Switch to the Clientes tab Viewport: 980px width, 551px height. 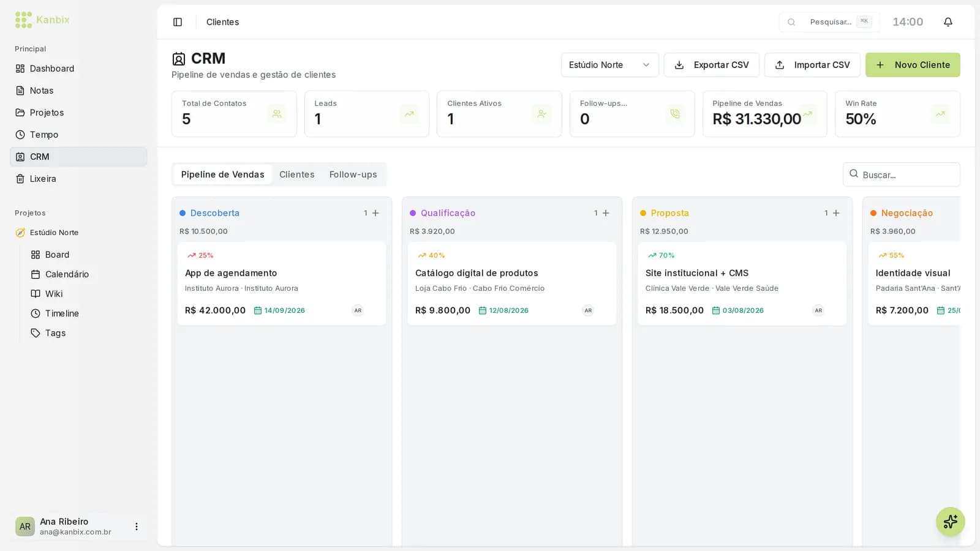[297, 174]
